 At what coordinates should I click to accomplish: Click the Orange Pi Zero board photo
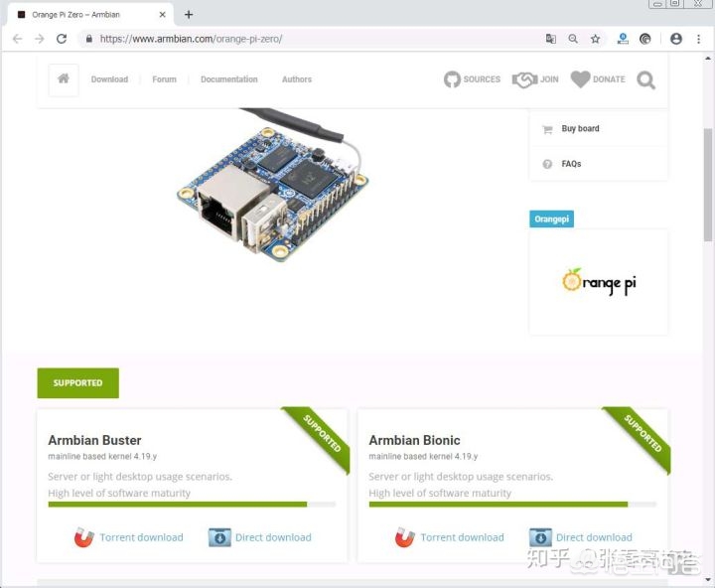pos(274,187)
